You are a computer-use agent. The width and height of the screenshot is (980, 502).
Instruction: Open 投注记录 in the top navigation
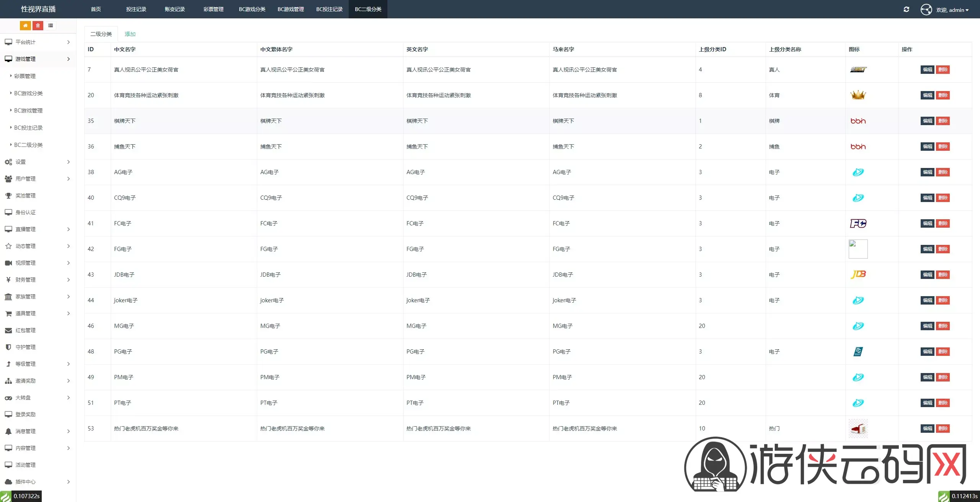tap(136, 9)
